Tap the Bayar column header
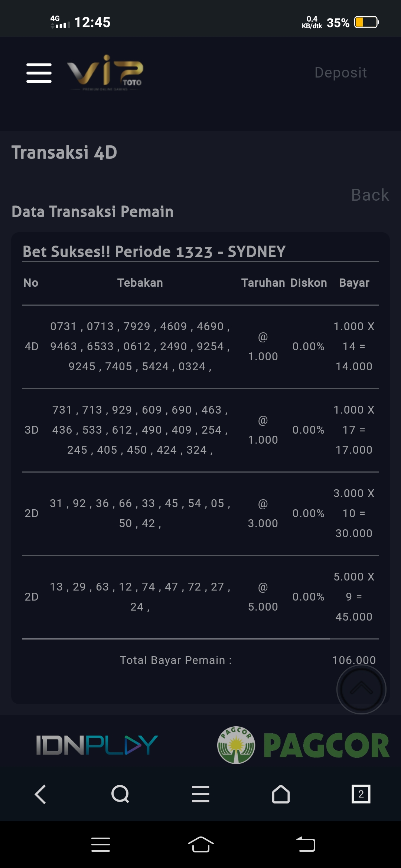This screenshot has height=868, width=401. point(354,283)
